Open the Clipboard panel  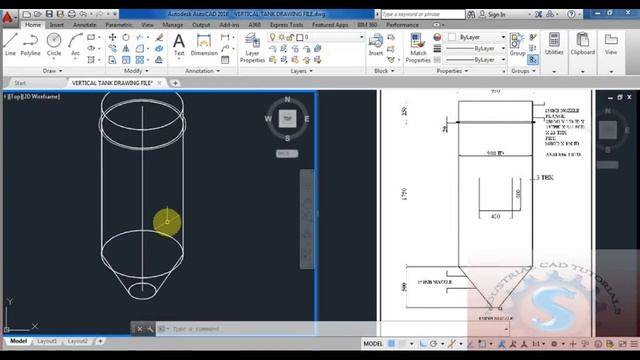click(x=582, y=44)
